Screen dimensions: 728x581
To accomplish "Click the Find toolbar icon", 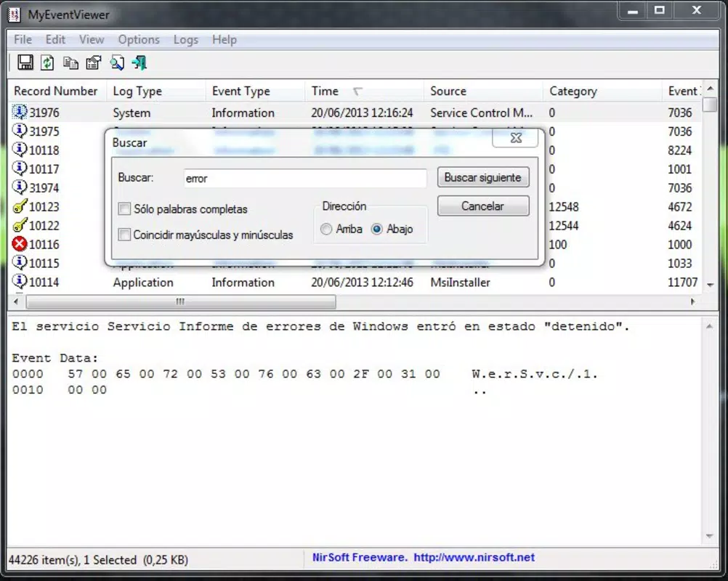I will (117, 62).
